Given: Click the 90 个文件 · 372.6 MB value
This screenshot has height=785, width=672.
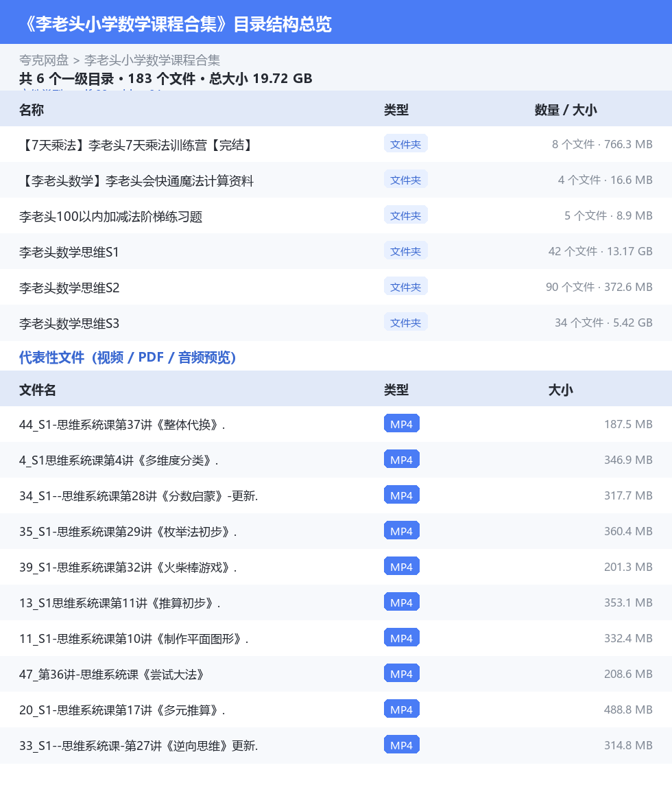Looking at the screenshot, I should tap(599, 287).
